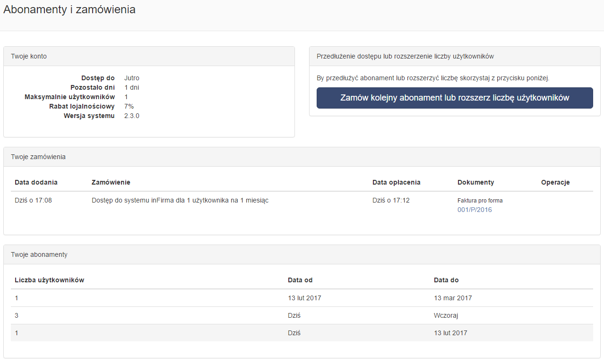
Task: Click the 'Maksymalnie użytkowników' label
Action: [69, 97]
